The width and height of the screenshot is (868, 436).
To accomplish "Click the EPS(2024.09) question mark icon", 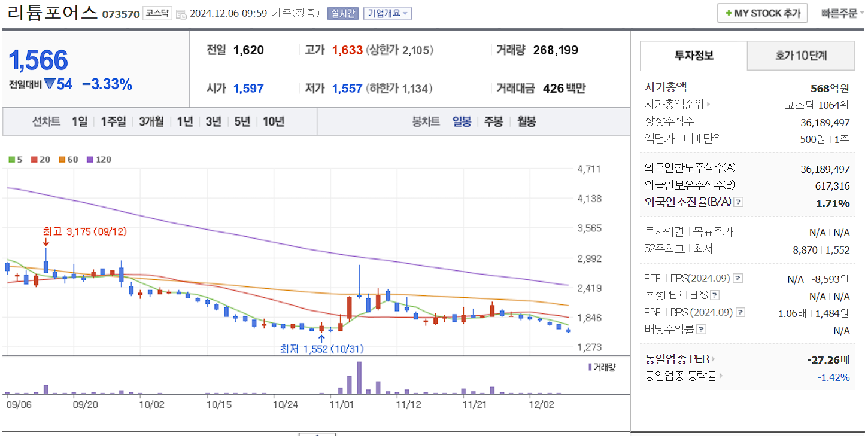I will point(738,278).
